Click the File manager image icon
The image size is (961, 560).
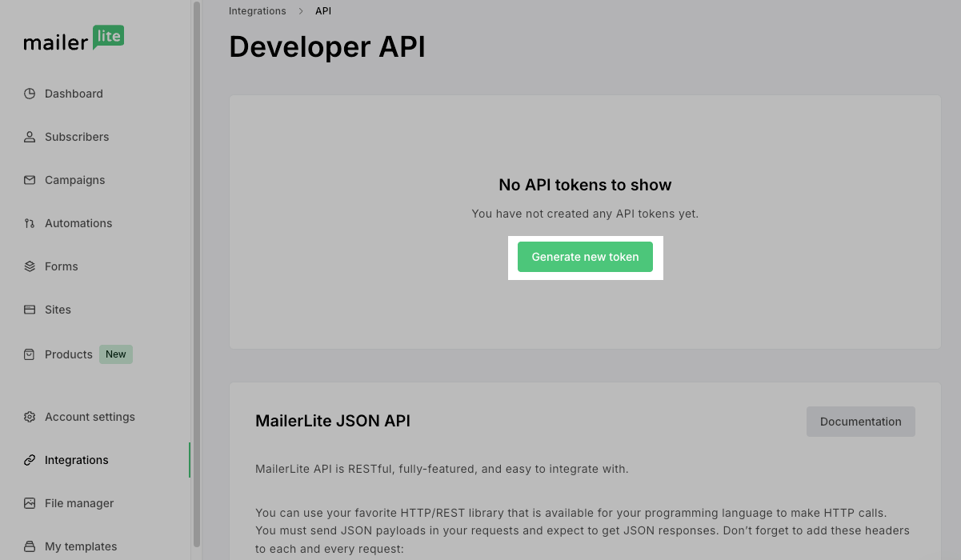point(30,503)
